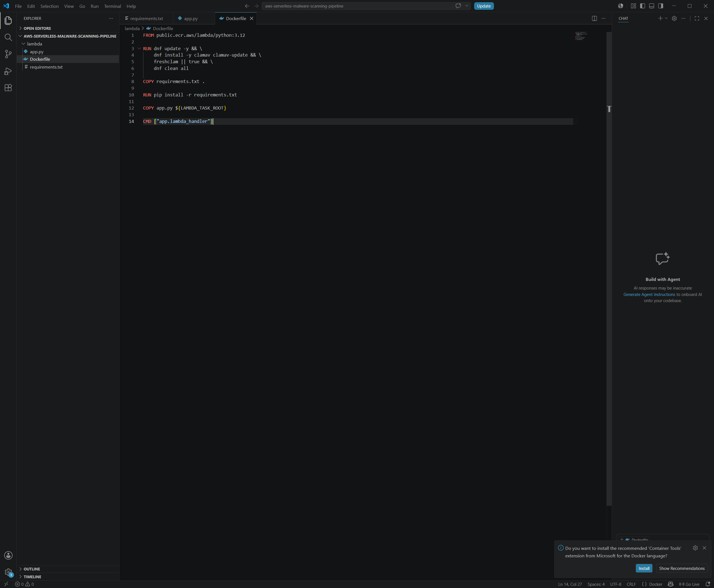The height and width of the screenshot is (588, 714).
Task: Close the Dockerfile editor tab
Action: tap(252, 18)
